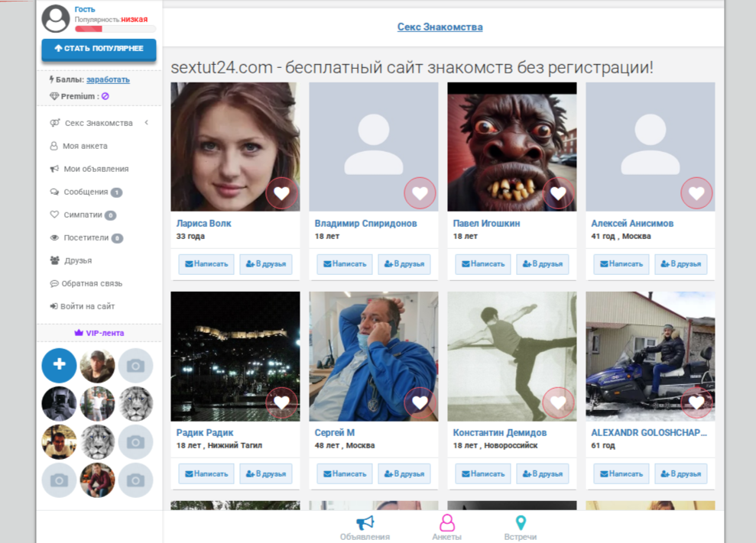Open the заработать points link
This screenshot has height=543, width=756.
(108, 79)
